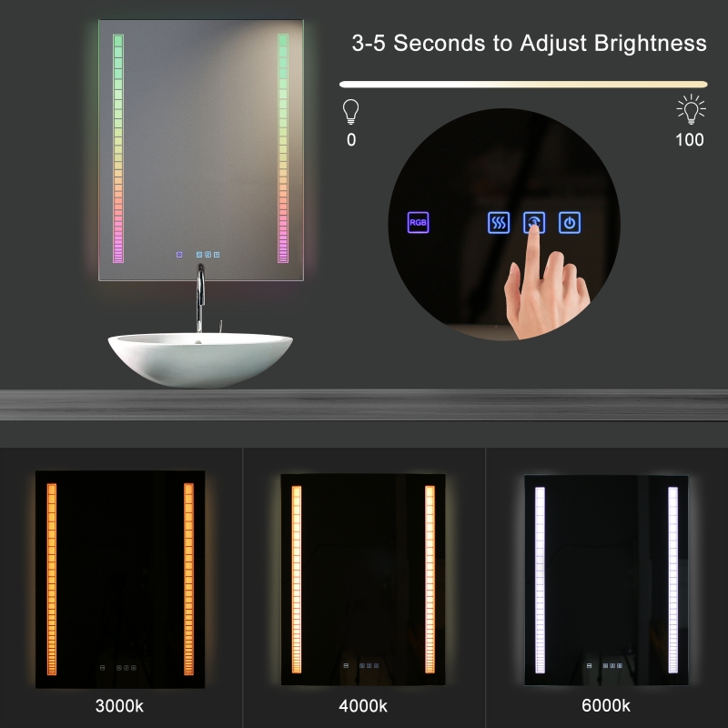Click the dim light bulb icon above 0
This screenshot has height=728, width=728.
351,111
